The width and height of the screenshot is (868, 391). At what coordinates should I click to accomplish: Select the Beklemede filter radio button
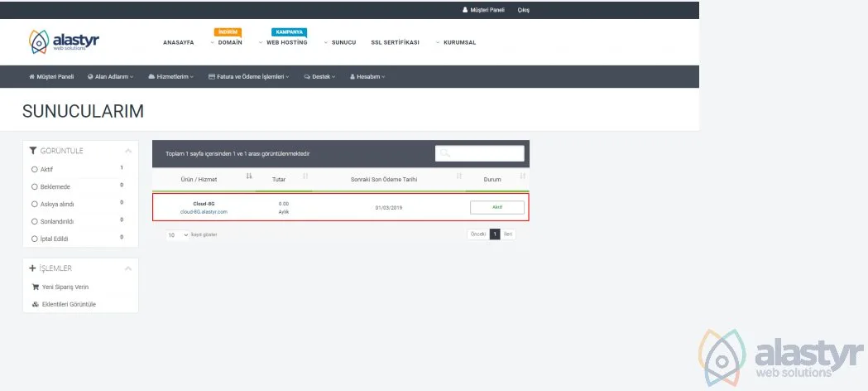point(35,186)
